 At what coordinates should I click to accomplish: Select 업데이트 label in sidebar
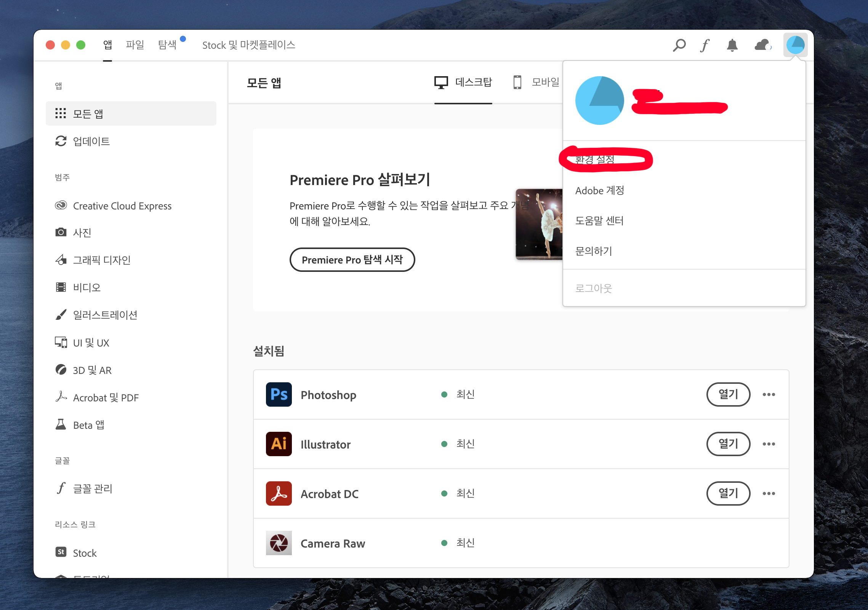(x=91, y=141)
